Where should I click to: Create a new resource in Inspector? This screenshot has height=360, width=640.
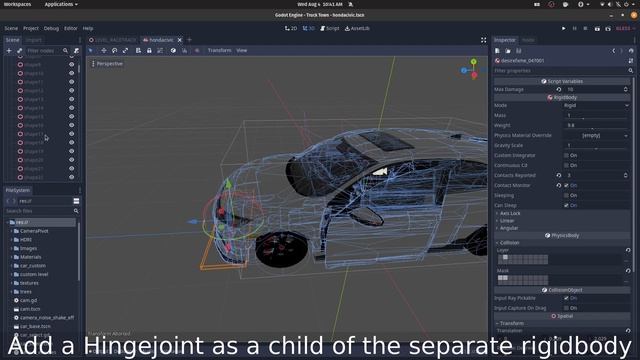(498, 51)
